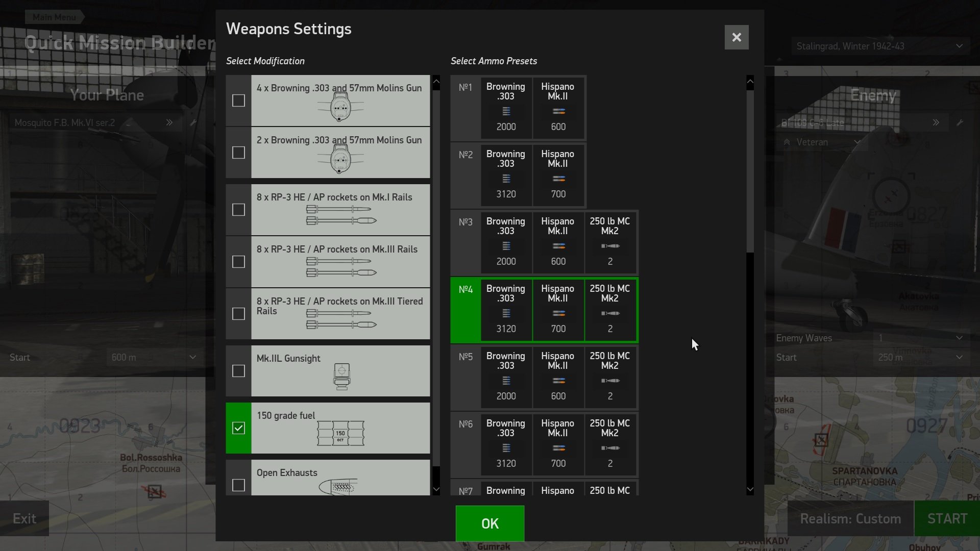Click the modifications list scrollbar thumb
This screenshot has width=980, height=551.
(x=436, y=278)
